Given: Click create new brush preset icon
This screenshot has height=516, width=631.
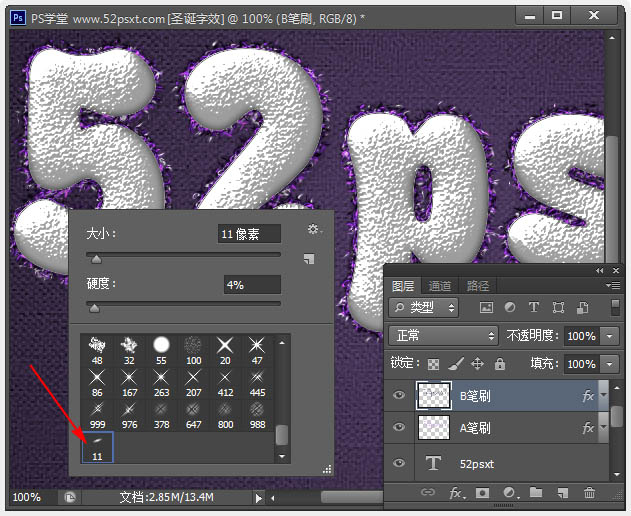Looking at the screenshot, I should click(x=309, y=258).
